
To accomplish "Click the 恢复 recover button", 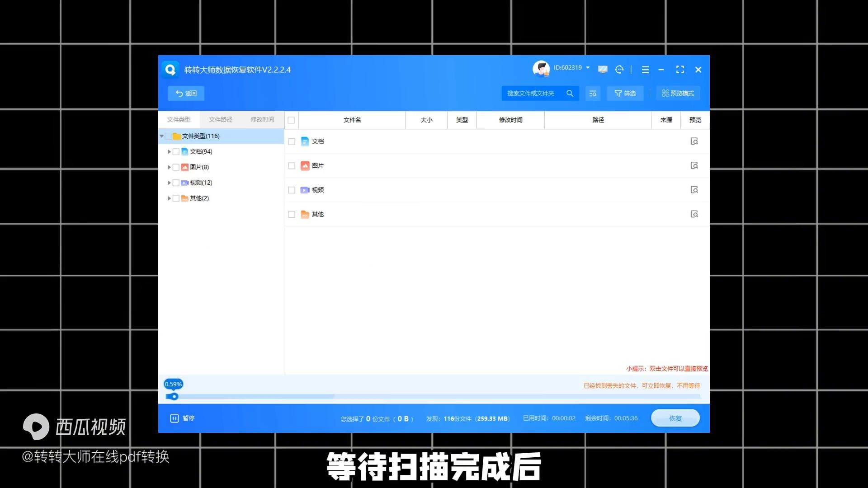I will [x=675, y=418].
